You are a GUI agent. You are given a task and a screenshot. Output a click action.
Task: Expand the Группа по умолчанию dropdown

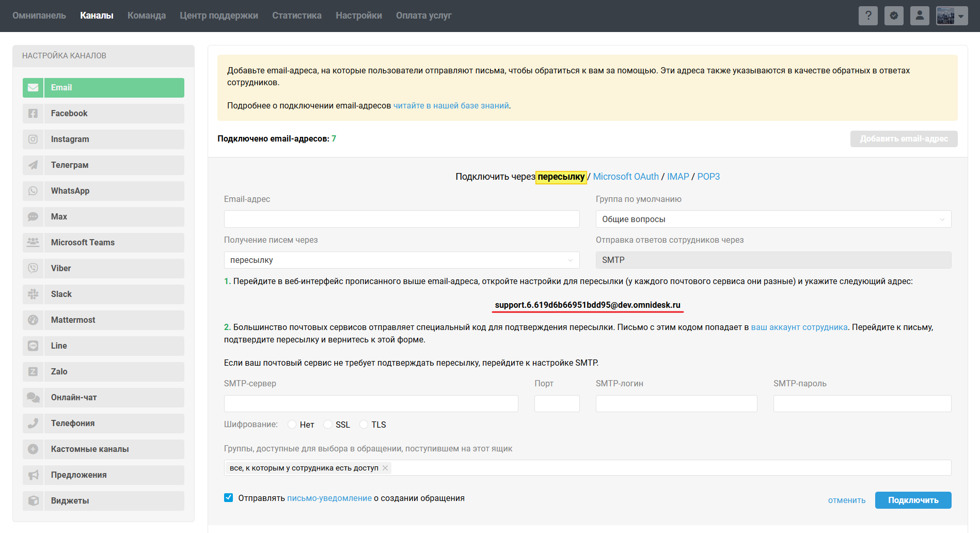pyautogui.click(x=773, y=219)
